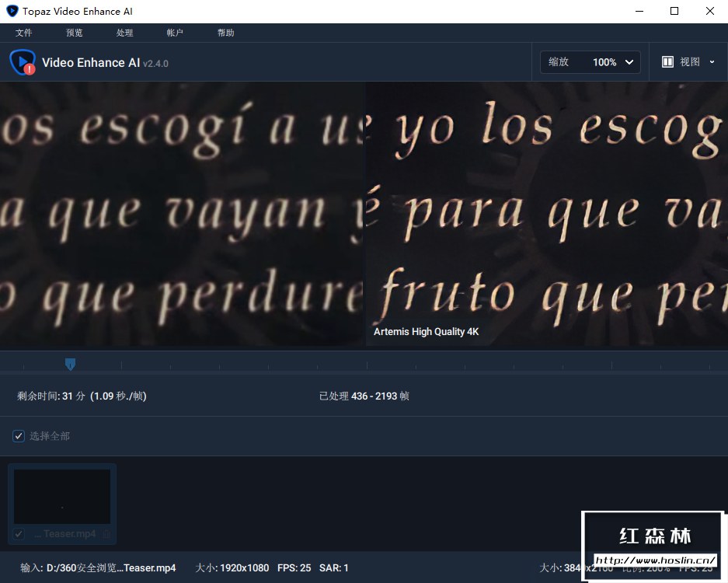
Task: Click the timeline progress bar track
Action: pyautogui.click(x=364, y=372)
